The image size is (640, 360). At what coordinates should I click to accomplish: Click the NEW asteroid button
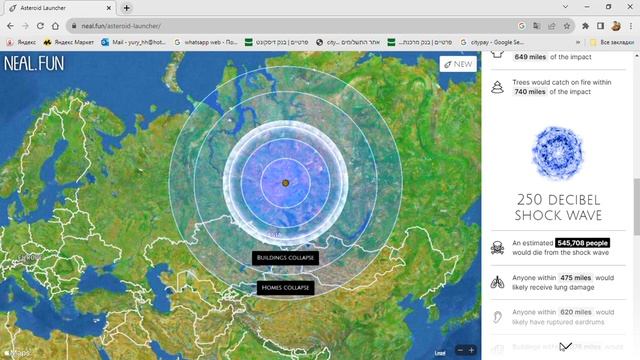458,64
